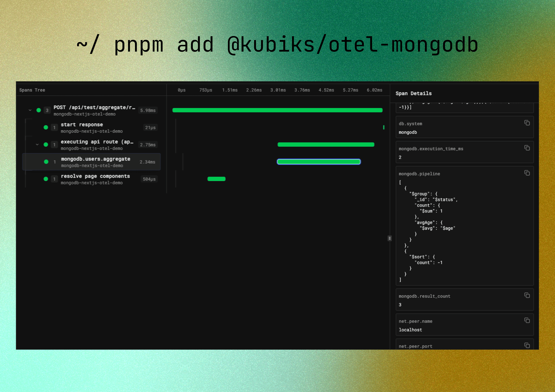Click the green status dot of executing api route
This screenshot has height=392, width=555.
(46, 145)
